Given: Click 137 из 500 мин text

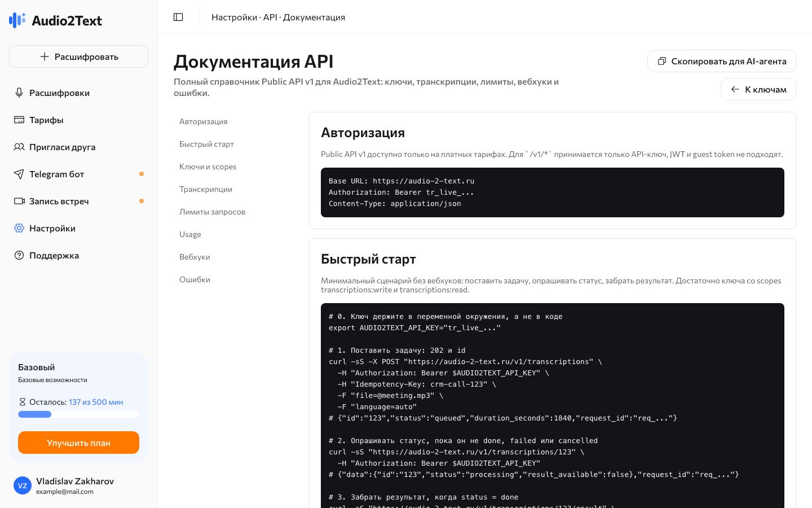Looking at the screenshot, I should pos(96,402).
